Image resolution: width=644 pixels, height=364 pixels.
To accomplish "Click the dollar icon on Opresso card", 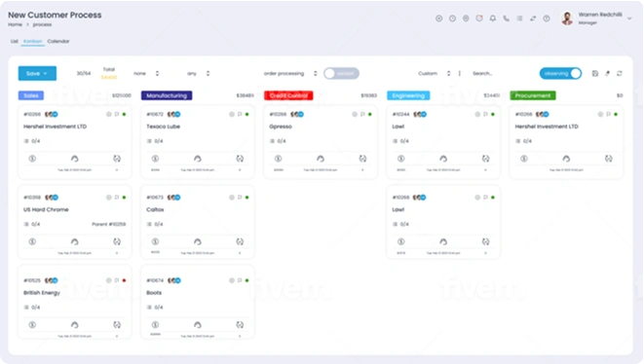I will 278,159.
